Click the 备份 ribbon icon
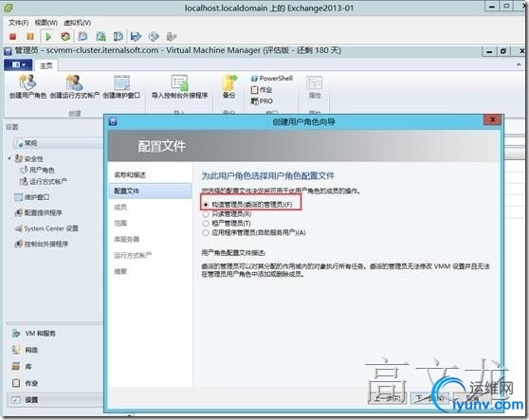The width and height of the screenshot is (529, 420). 229,86
